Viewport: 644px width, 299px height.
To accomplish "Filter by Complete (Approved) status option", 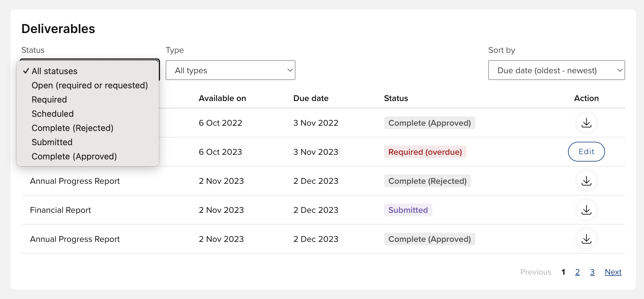I will (x=74, y=157).
